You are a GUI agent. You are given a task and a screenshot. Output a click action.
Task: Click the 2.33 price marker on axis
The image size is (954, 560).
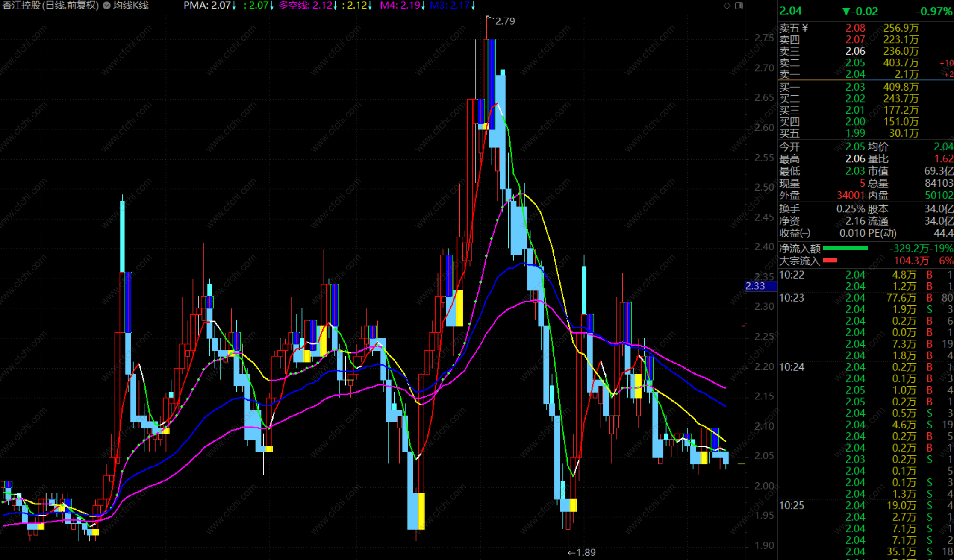pos(756,286)
